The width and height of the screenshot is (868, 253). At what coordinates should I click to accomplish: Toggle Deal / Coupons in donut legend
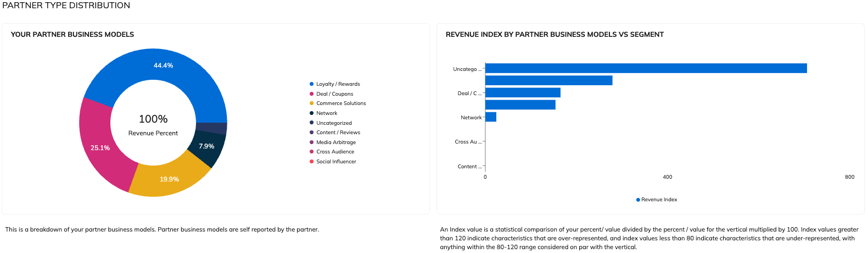(x=334, y=94)
